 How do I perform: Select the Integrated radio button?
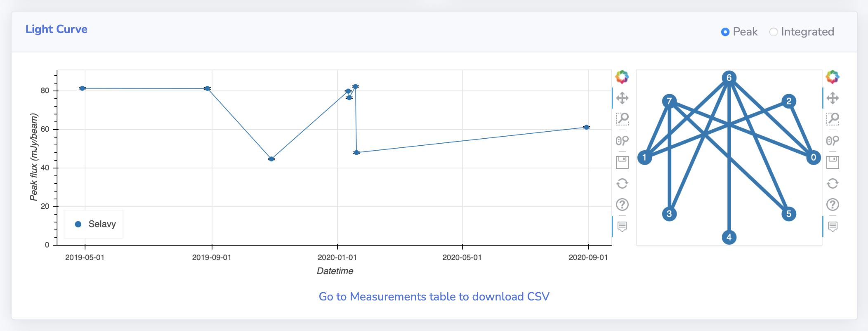774,32
